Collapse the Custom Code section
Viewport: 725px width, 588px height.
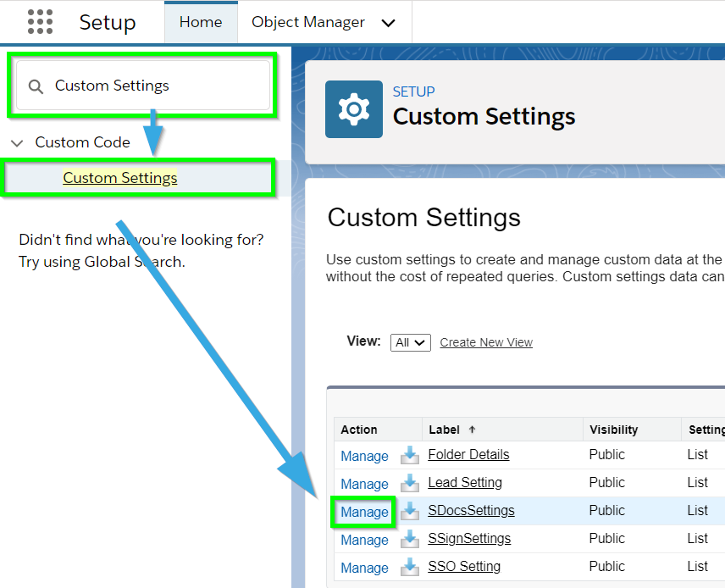coord(17,143)
